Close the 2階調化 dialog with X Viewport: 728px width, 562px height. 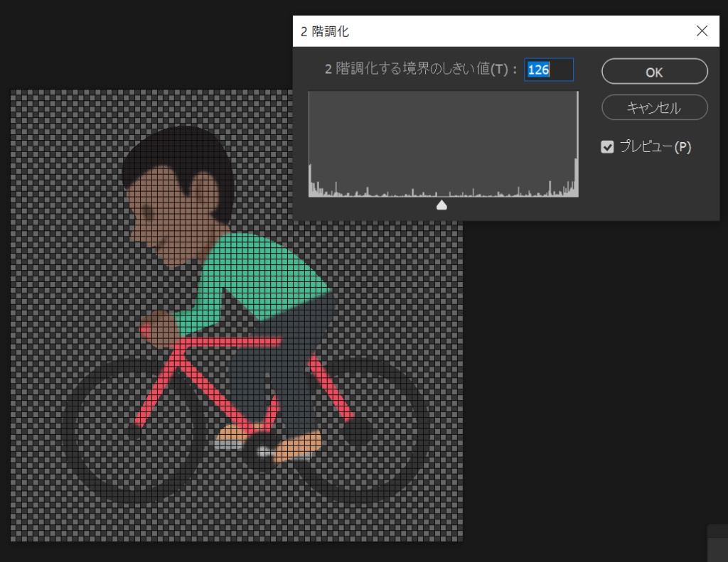(x=702, y=31)
